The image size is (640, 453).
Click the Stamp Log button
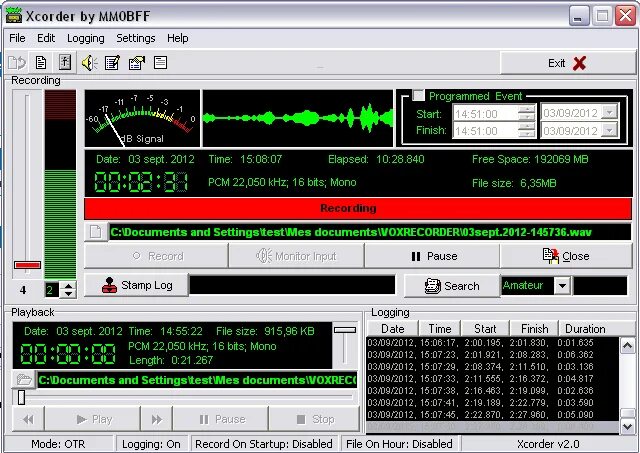(x=137, y=285)
